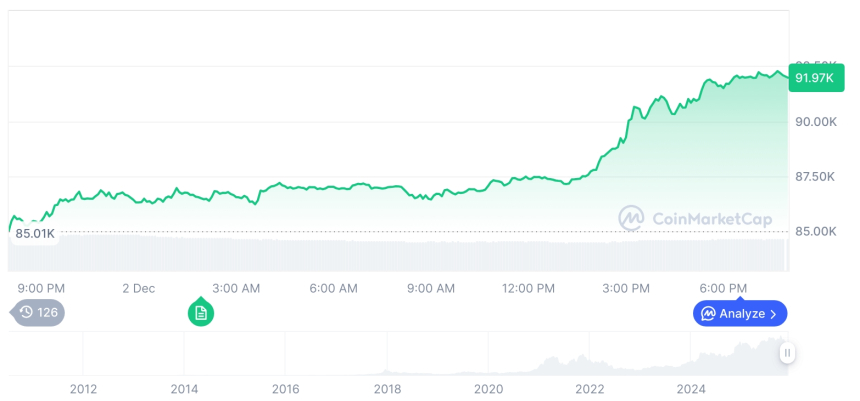Jump to 2018 on the overview timeline
The width and height of the screenshot is (860, 401).
pos(387,389)
